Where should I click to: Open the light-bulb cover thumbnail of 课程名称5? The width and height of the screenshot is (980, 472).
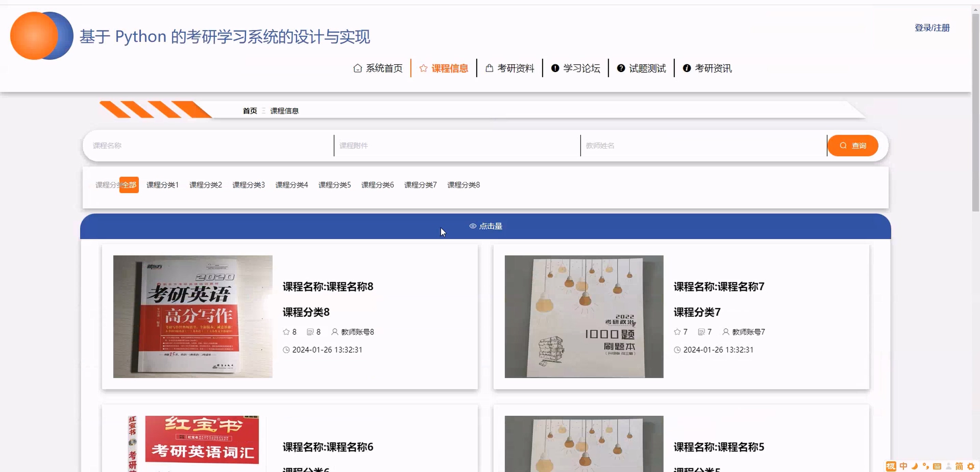tap(584, 443)
